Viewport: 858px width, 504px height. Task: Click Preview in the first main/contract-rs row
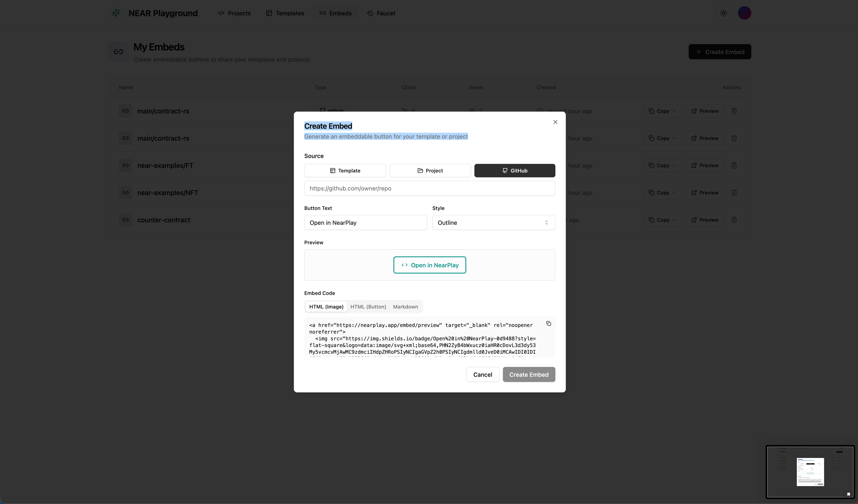(704, 111)
